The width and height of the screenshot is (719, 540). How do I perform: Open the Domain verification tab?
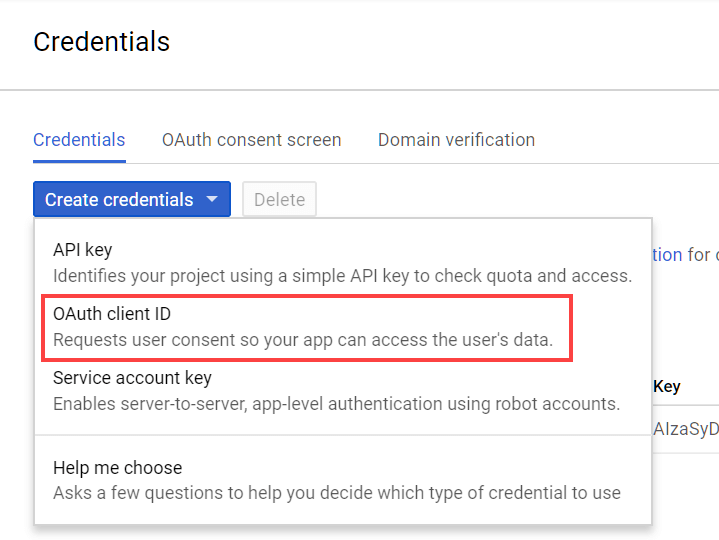(x=456, y=140)
